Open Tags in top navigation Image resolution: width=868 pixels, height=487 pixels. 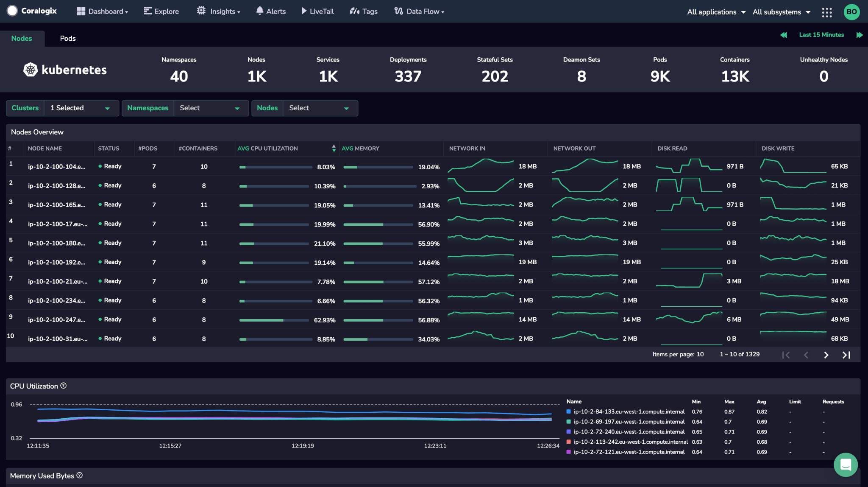tap(364, 11)
